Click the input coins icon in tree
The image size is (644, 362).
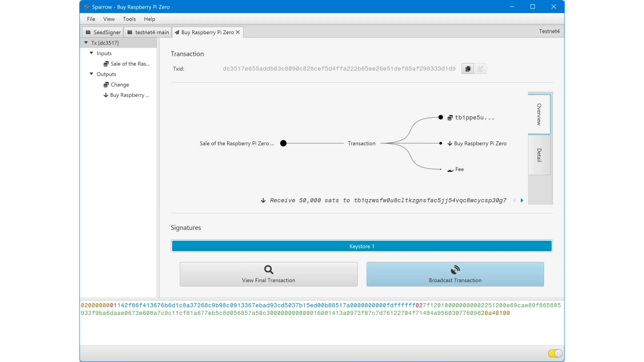pyautogui.click(x=106, y=64)
